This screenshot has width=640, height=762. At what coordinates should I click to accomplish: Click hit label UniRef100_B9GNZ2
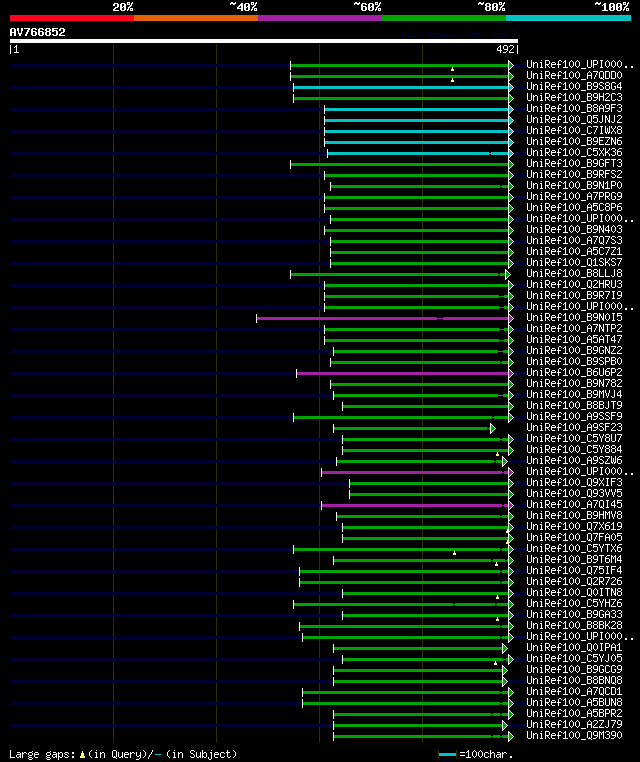[574, 350]
